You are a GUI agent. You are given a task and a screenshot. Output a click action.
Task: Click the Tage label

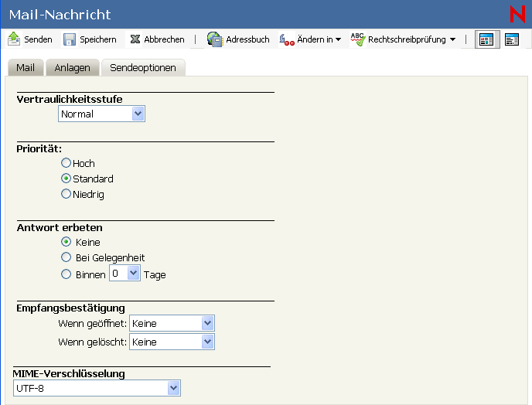pos(155,274)
